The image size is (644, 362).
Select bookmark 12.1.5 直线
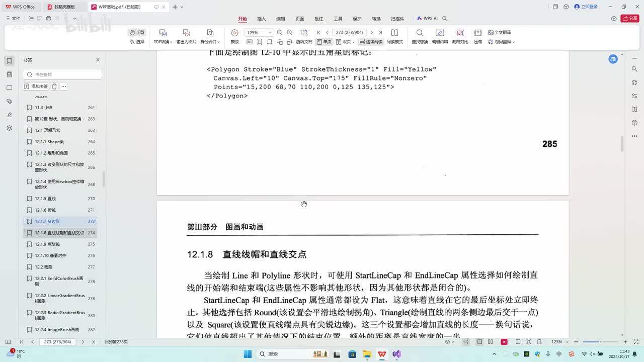60,199
